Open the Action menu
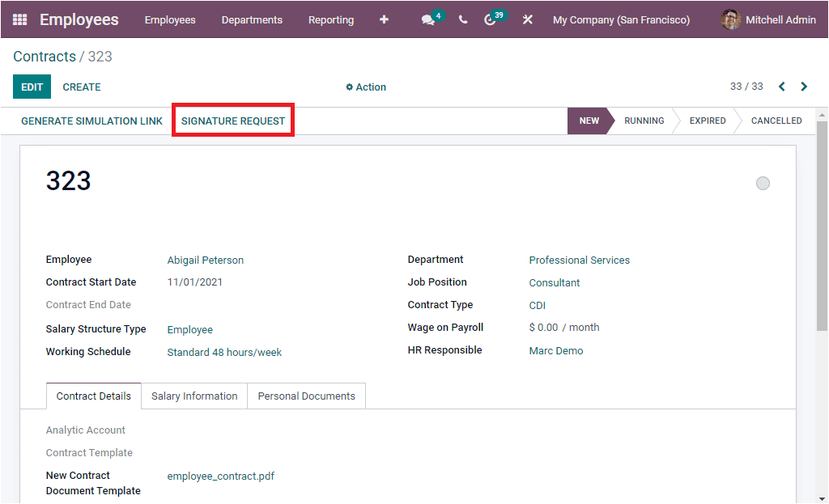Viewport: 829px width, 504px height. (366, 87)
